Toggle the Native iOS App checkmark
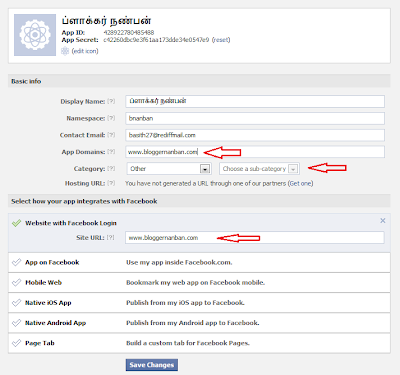This screenshot has width=400, height=375. pos(16,303)
